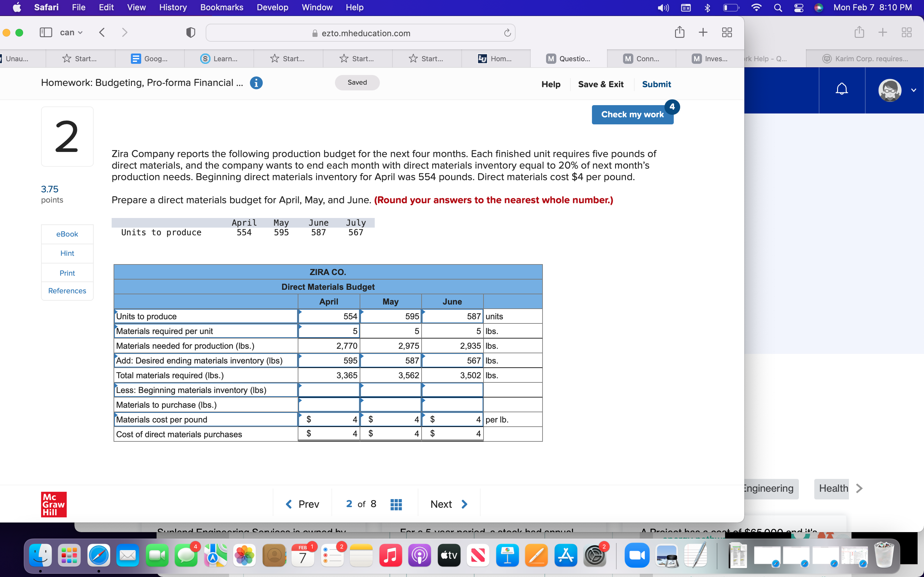The height and width of the screenshot is (577, 924).
Task: Click the homework info icon
Action: point(256,83)
